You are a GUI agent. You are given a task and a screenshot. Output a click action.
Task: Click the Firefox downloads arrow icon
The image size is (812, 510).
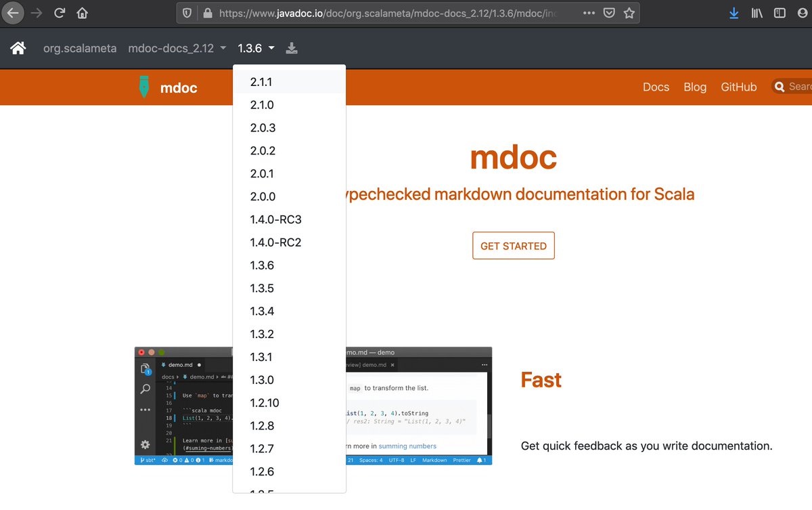click(x=734, y=12)
